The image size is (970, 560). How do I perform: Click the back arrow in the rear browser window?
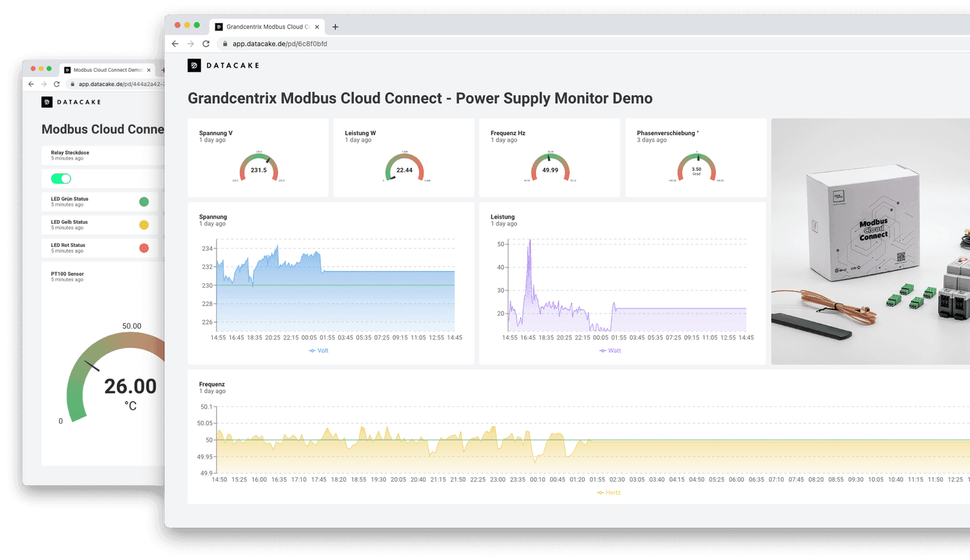pyautogui.click(x=31, y=84)
